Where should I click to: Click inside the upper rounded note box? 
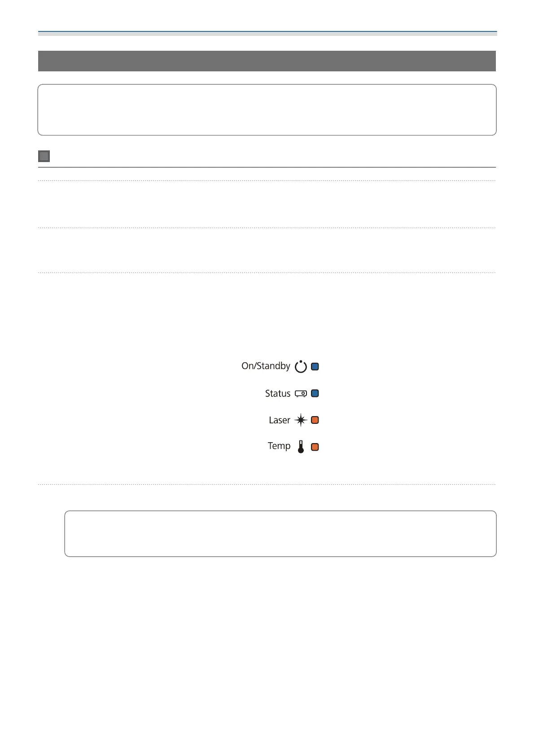[x=267, y=110]
